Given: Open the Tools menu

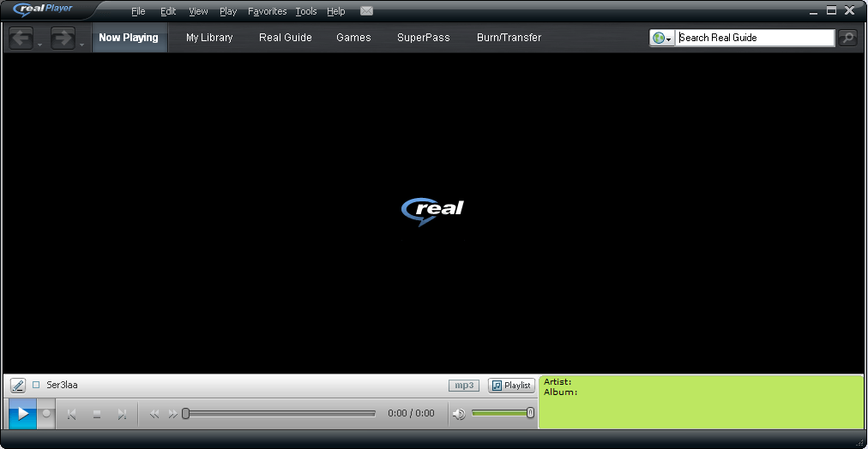Looking at the screenshot, I should (x=306, y=11).
